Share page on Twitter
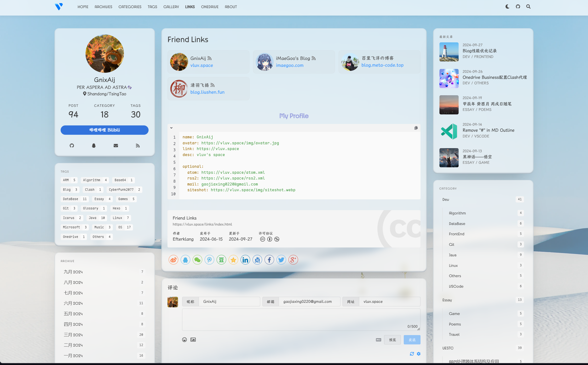The height and width of the screenshot is (365, 588). coord(281,260)
